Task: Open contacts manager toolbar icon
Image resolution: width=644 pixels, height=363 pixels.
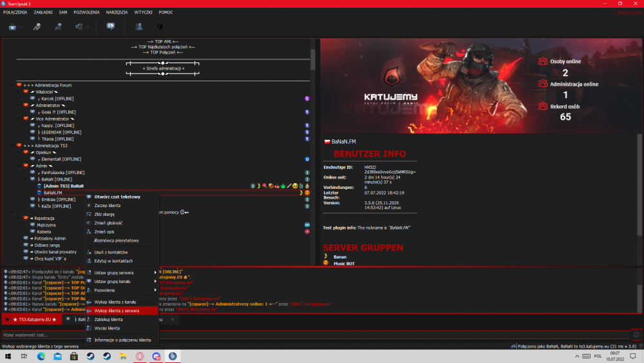Action: tap(139, 26)
